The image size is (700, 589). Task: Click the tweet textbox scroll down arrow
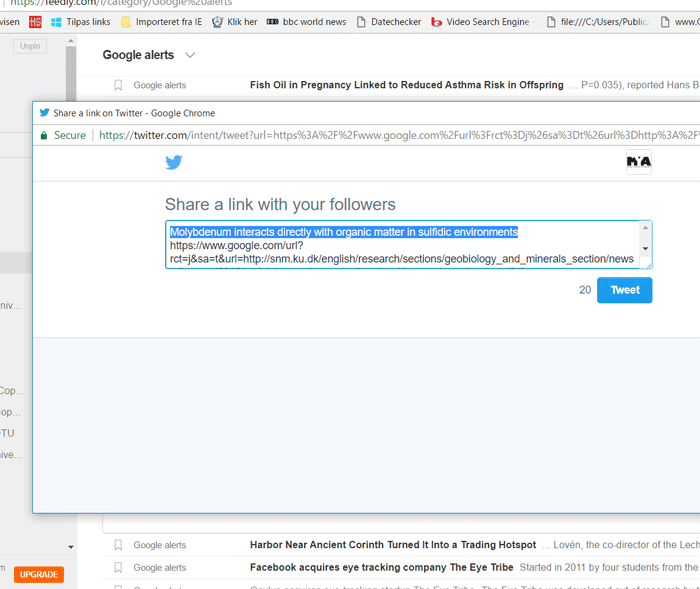click(645, 249)
